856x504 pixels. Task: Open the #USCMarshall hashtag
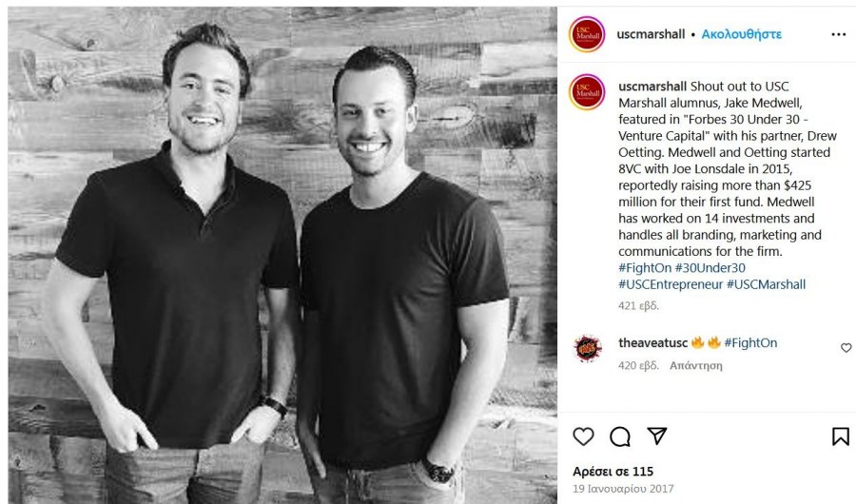pos(766,284)
